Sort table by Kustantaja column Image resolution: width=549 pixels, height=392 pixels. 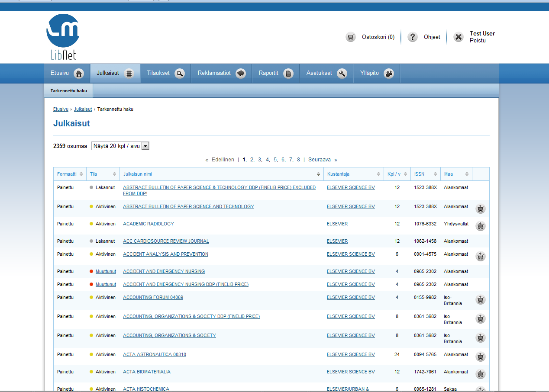[x=354, y=174]
